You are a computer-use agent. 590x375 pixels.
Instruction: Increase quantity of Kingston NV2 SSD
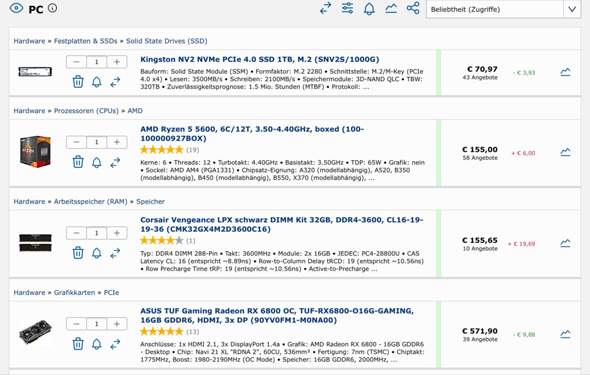click(117, 62)
